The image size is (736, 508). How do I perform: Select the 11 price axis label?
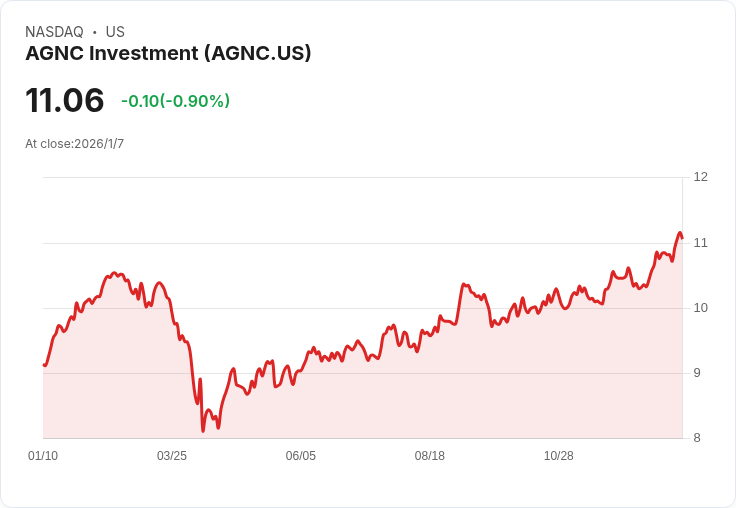(x=700, y=243)
